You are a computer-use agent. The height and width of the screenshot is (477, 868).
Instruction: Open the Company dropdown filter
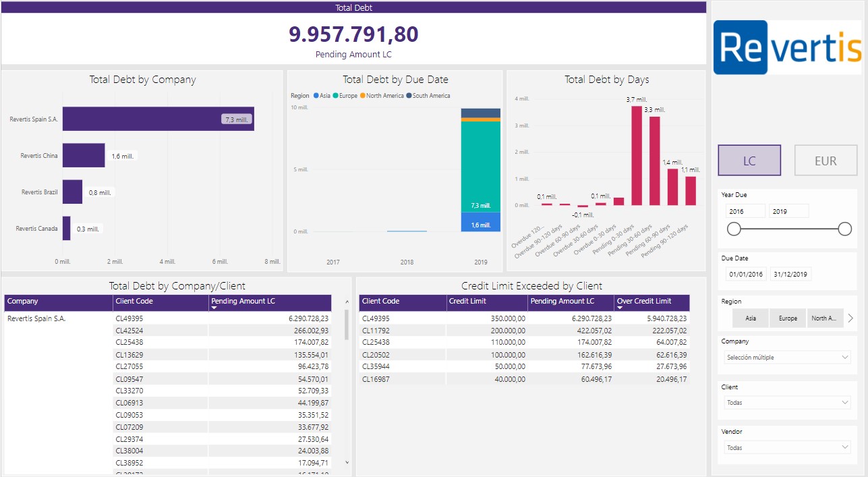(787, 358)
